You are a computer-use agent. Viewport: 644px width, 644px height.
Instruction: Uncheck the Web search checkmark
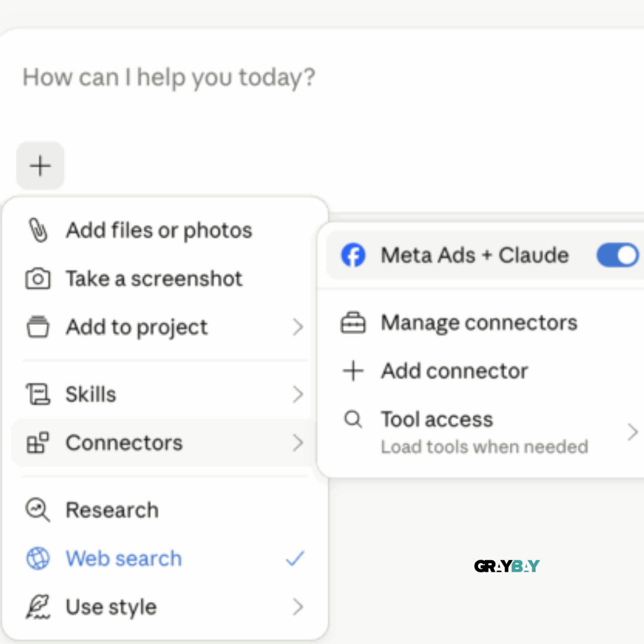[x=295, y=558]
